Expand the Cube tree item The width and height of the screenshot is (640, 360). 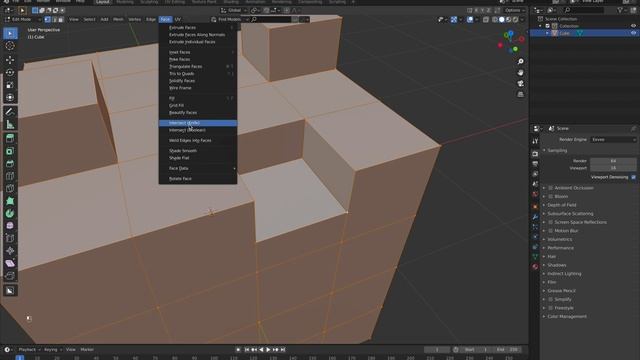click(547, 33)
